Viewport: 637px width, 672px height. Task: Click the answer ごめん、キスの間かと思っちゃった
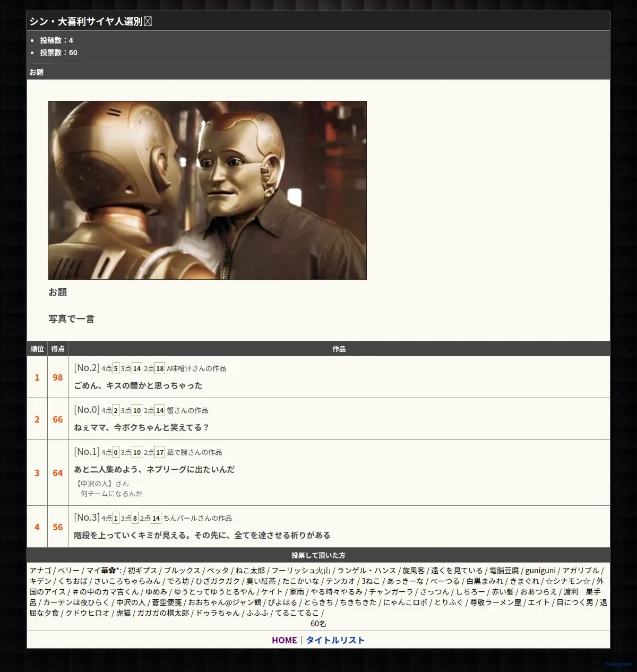coord(138,386)
